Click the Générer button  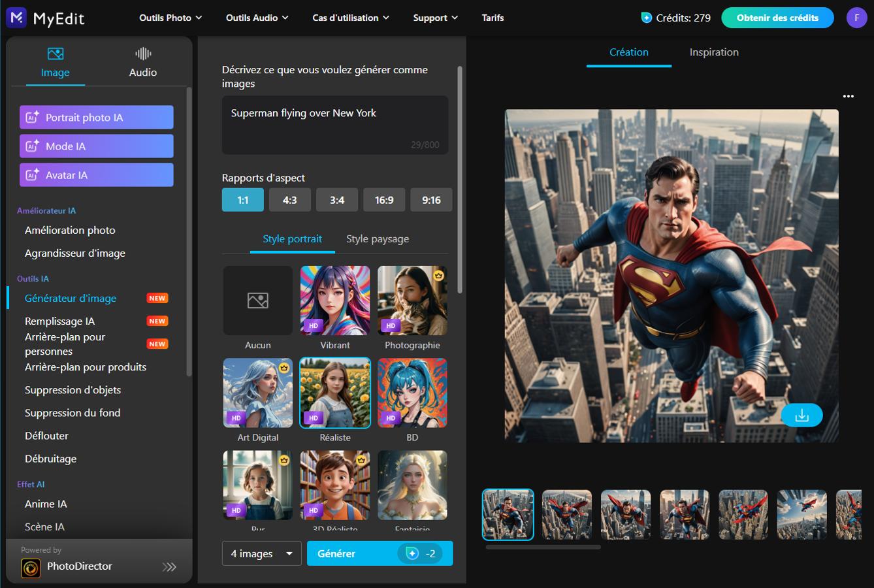pyautogui.click(x=380, y=553)
